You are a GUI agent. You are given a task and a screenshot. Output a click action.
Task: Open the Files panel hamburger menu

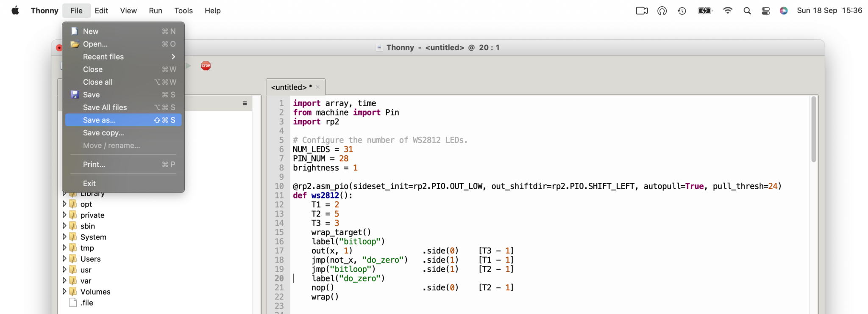[x=245, y=103]
